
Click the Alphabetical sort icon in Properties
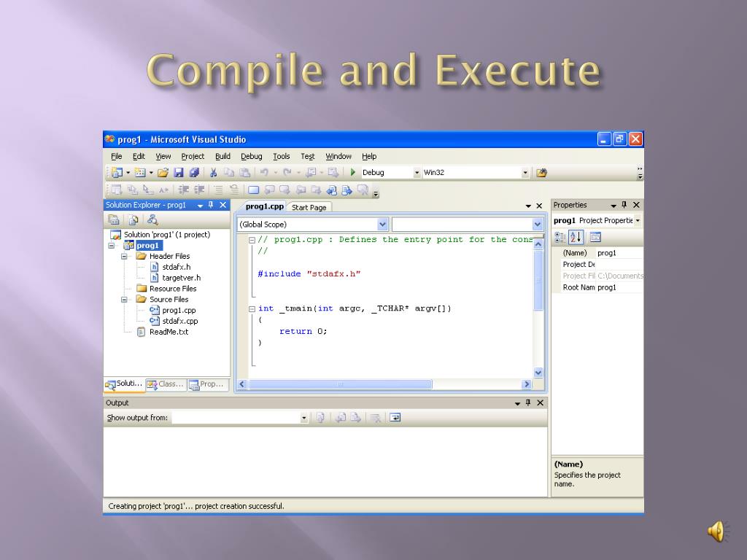pos(576,237)
